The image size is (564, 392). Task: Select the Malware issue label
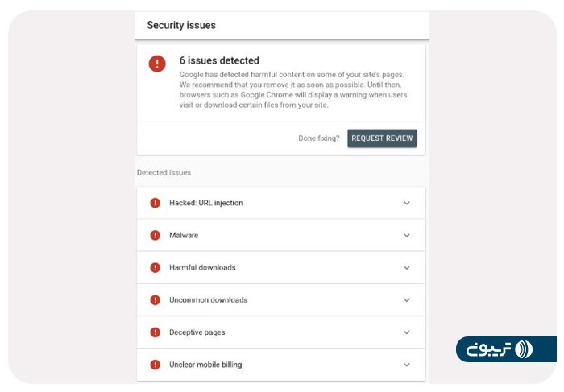(x=184, y=235)
